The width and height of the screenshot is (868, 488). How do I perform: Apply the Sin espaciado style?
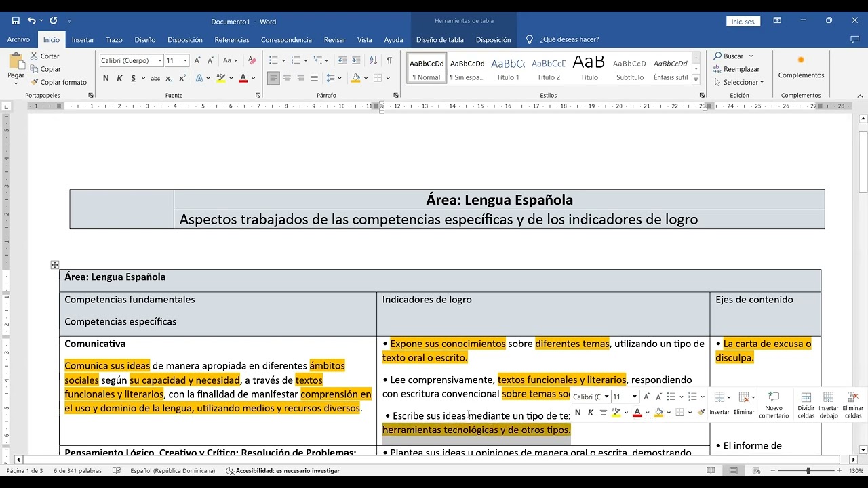tap(467, 68)
